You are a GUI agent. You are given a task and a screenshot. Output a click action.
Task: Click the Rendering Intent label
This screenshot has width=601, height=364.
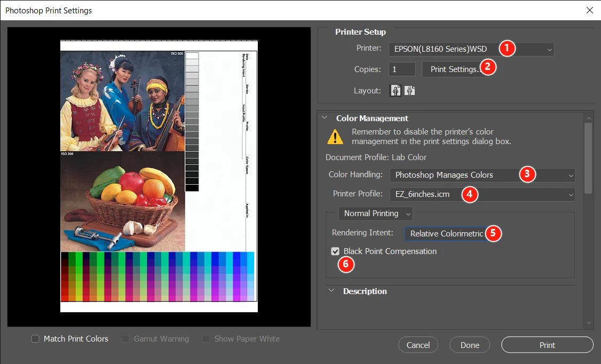click(362, 233)
